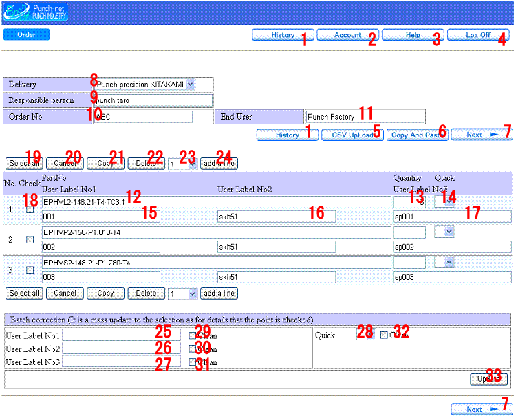Click the upper Select all button
The image size is (516, 420).
[24, 163]
